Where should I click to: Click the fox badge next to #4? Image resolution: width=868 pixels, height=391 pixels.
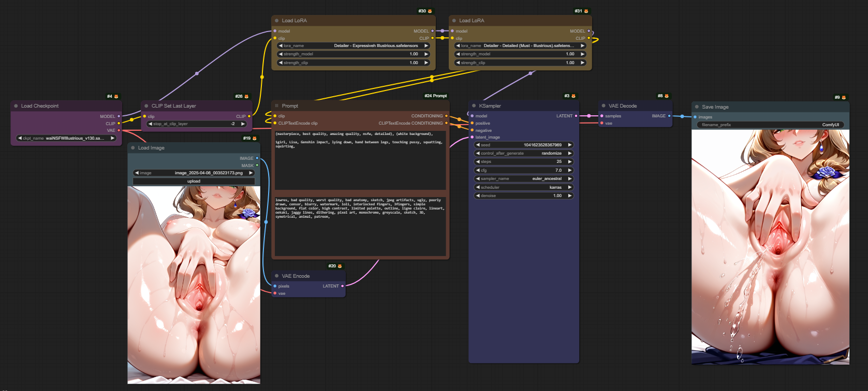click(x=116, y=96)
